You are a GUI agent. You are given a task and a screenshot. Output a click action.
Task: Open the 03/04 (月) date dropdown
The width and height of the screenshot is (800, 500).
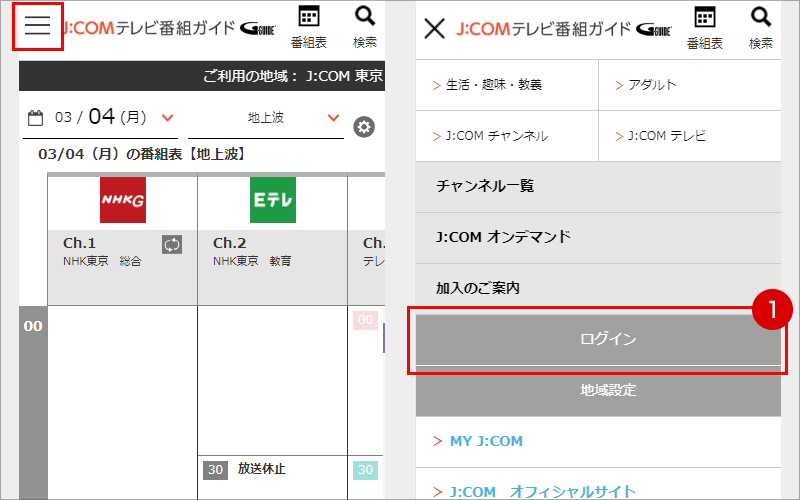pos(101,118)
